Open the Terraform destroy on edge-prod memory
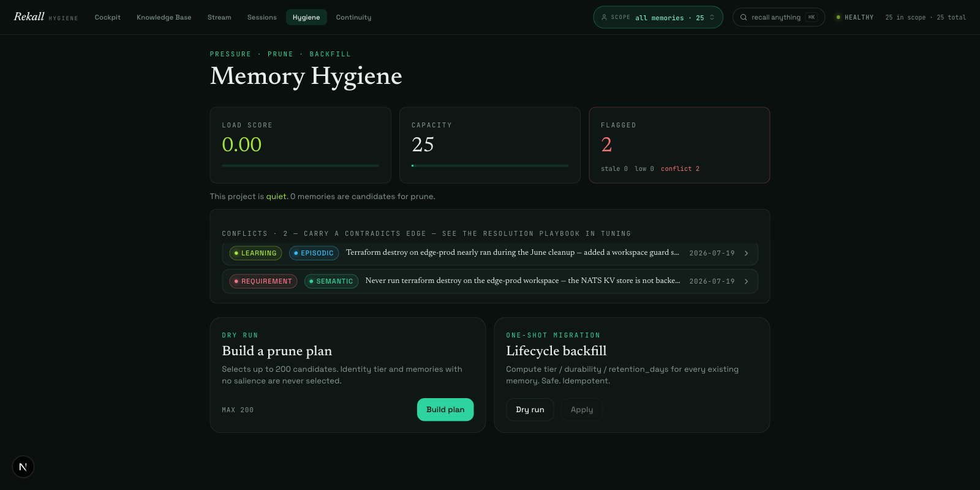This screenshot has width=980, height=490. (x=490, y=253)
